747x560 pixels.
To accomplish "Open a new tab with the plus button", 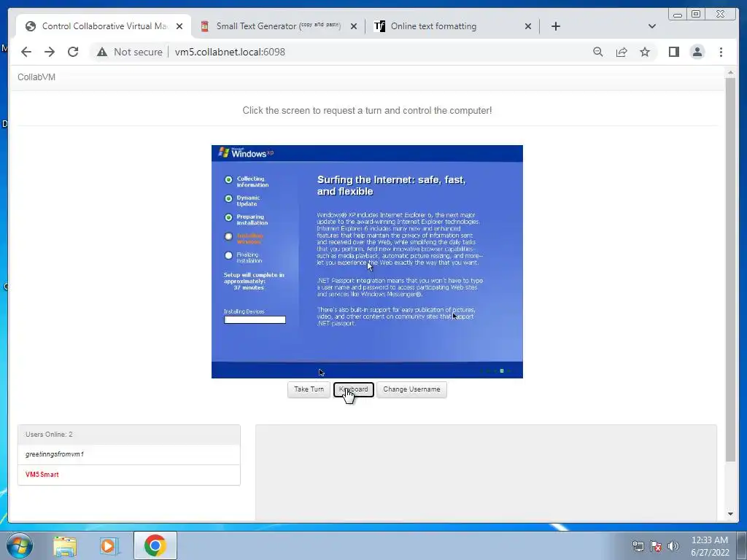I will (555, 26).
